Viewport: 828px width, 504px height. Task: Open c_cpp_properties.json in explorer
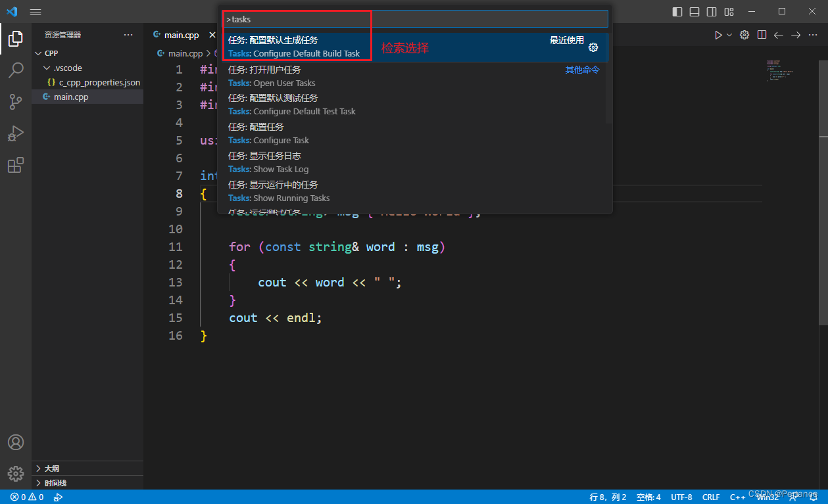(x=87, y=82)
